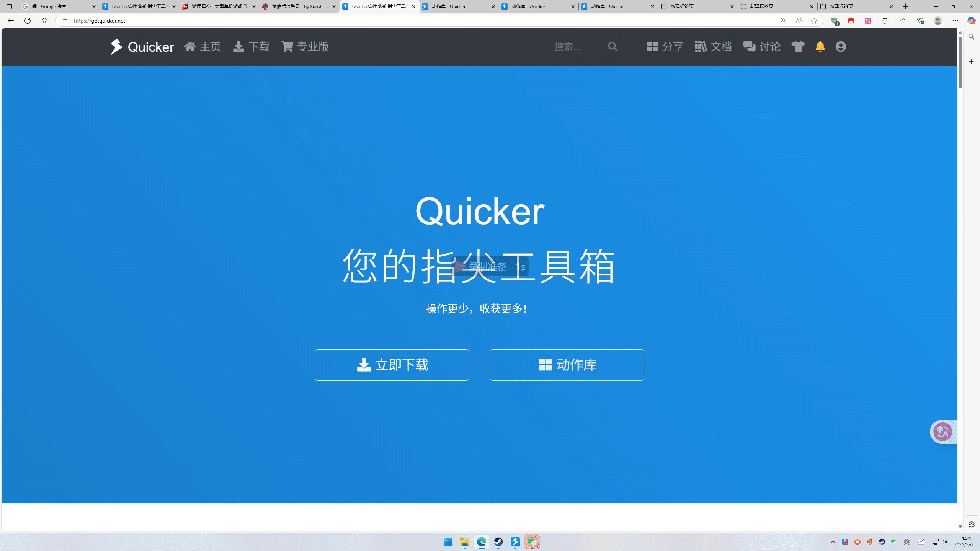Click the sidebar search icon
Image resolution: width=980 pixels, height=551 pixels.
(971, 37)
